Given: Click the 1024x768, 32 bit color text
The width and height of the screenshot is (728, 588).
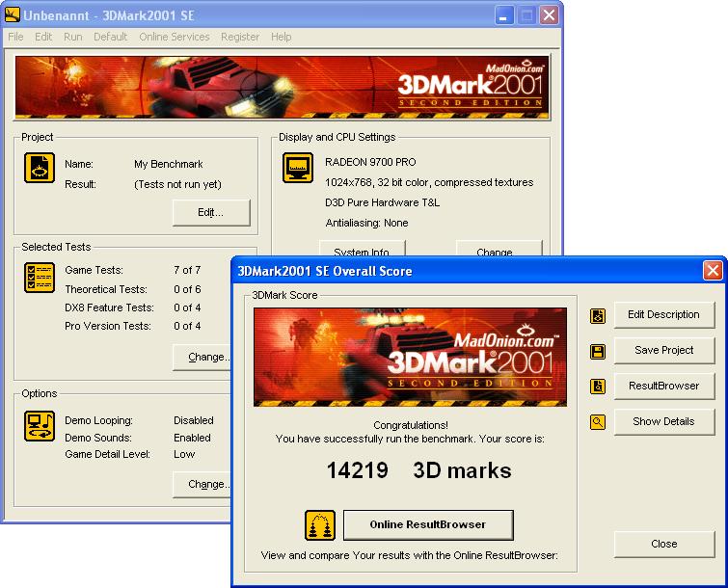Looking at the screenshot, I should 429,182.
